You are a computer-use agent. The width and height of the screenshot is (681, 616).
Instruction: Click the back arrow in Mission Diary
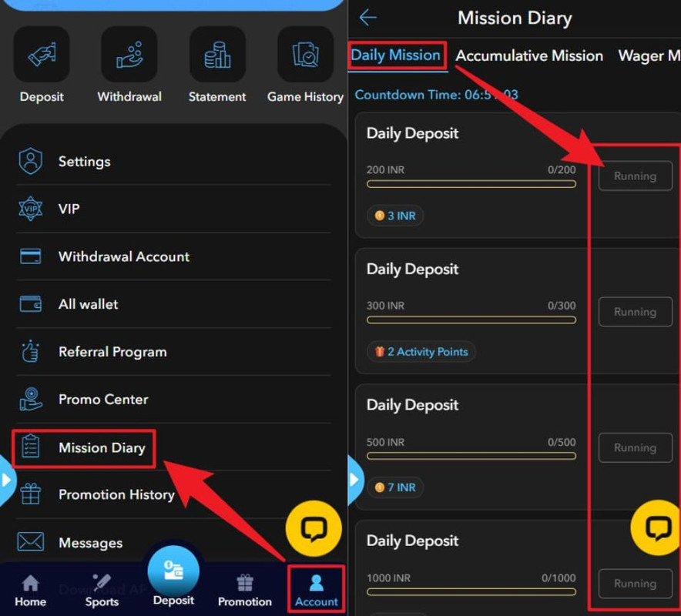click(368, 18)
